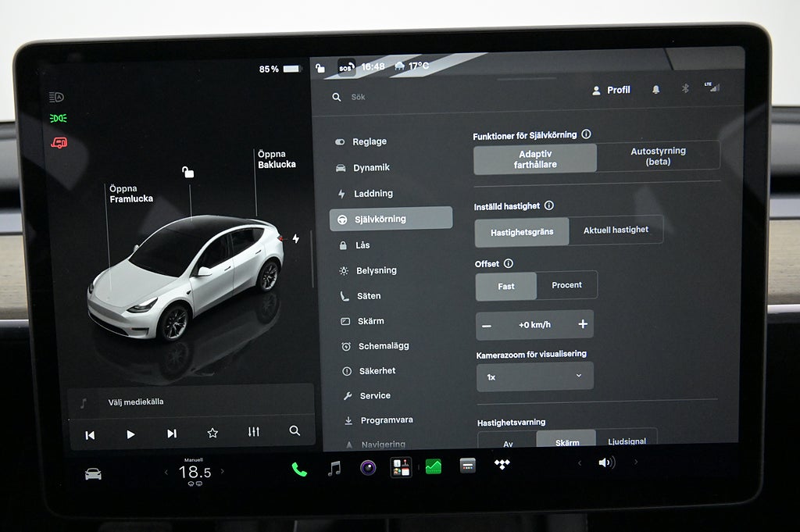This screenshot has height=532, width=800.
Task: Increase cabin temperature with right chevron
Action: coord(223,471)
